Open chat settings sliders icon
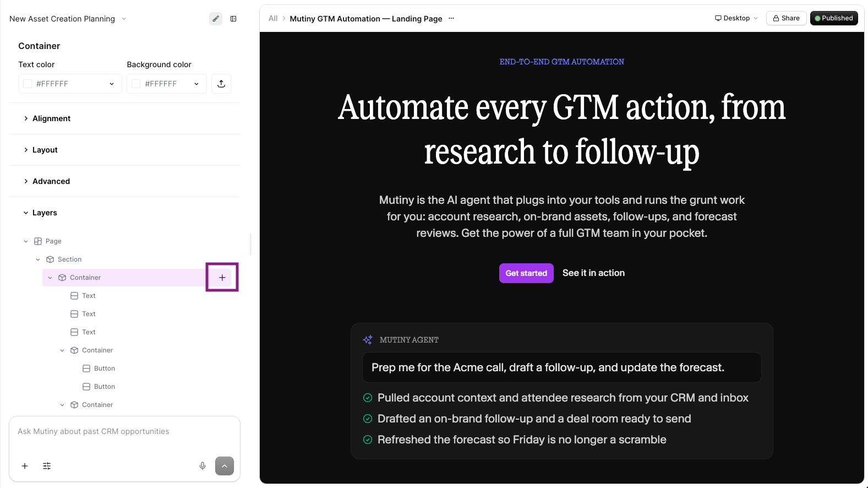868x488 pixels. click(47, 466)
